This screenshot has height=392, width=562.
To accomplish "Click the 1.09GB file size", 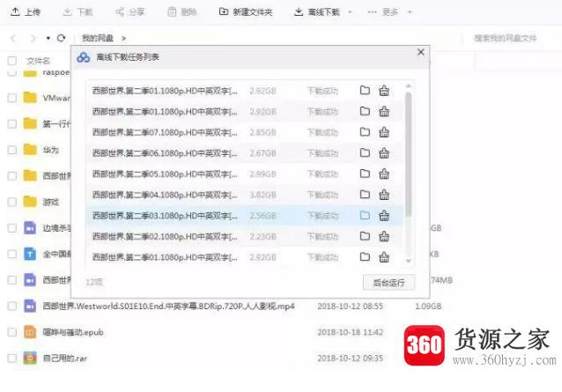I will (x=428, y=306).
